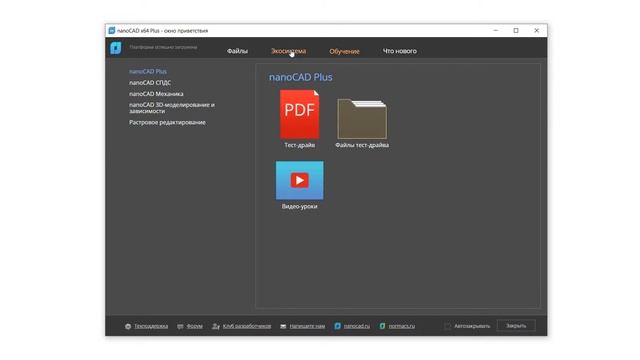Open the Файлы тест-драйва folder icon

pyautogui.click(x=362, y=119)
